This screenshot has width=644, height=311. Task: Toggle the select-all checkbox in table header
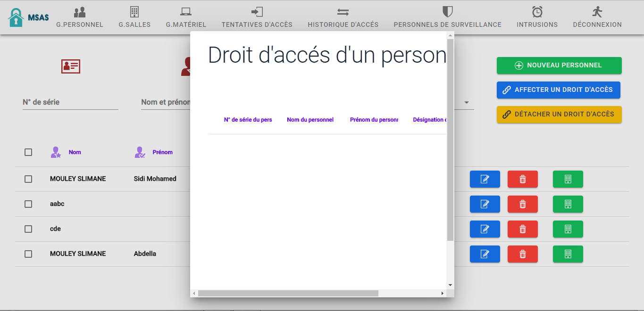coord(28,152)
